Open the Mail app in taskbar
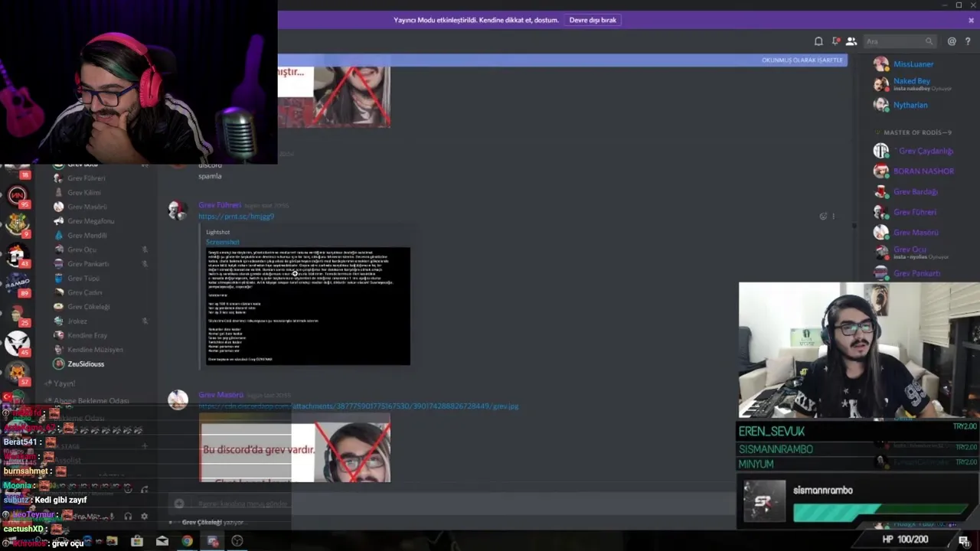The height and width of the screenshot is (551, 980). click(x=162, y=541)
